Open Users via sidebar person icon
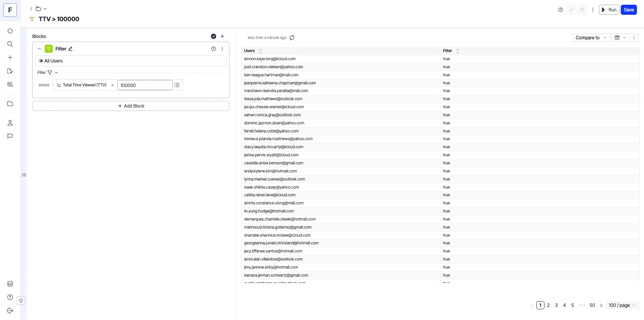644x320 pixels. (x=10, y=123)
